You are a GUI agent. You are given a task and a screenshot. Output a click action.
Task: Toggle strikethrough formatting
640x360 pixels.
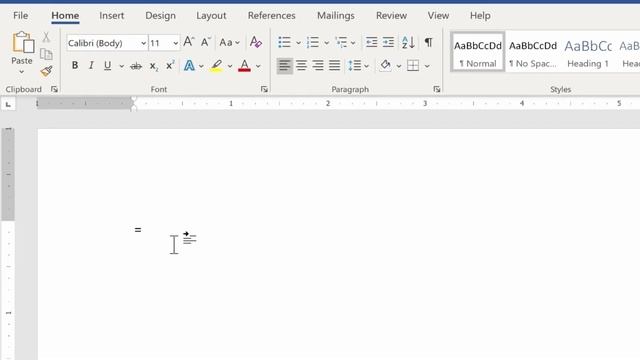(136, 66)
